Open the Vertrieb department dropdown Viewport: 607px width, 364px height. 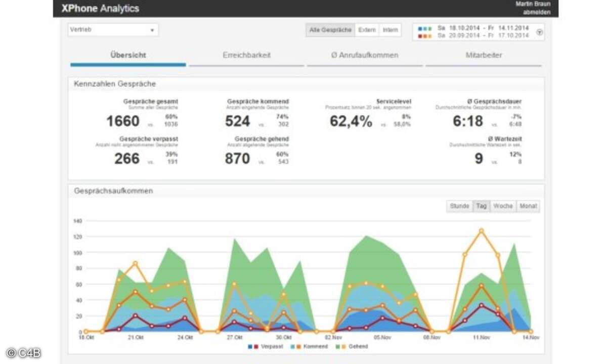click(x=113, y=30)
